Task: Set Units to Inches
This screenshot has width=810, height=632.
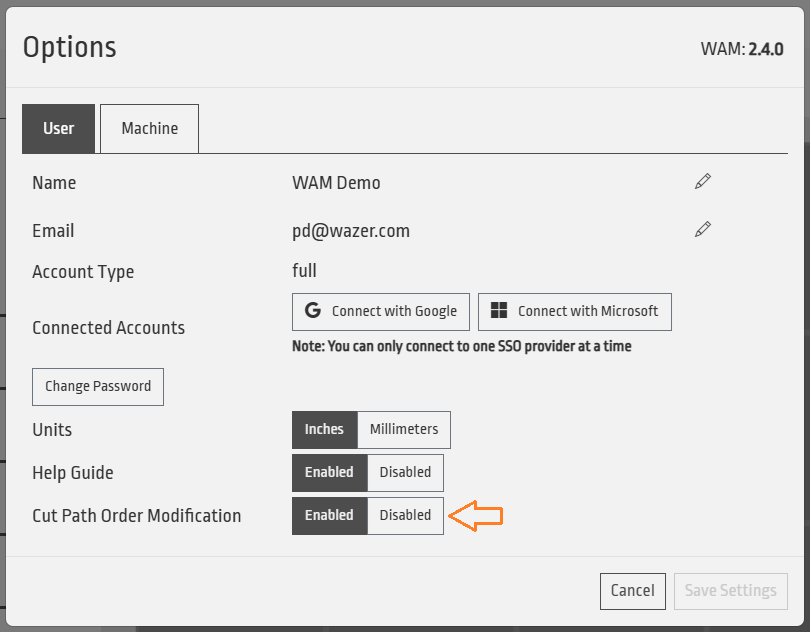Action: coord(324,429)
